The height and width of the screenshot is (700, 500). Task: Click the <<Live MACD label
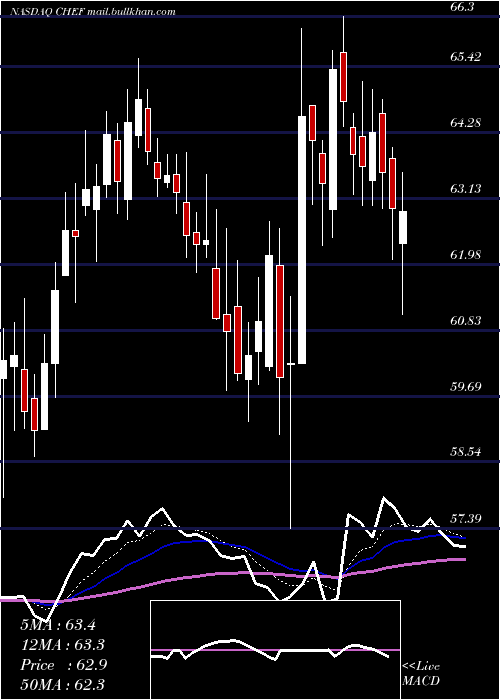(421, 673)
